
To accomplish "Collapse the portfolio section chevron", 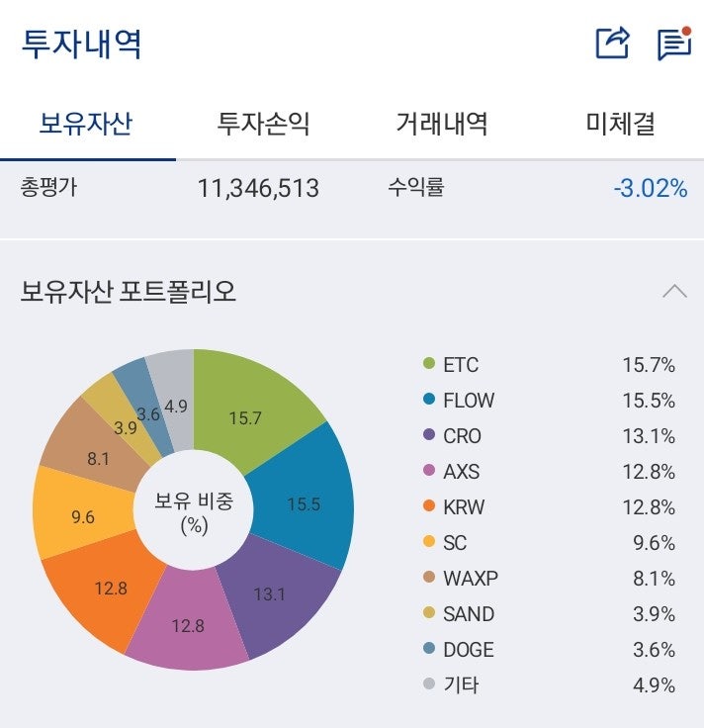I will tap(674, 291).
